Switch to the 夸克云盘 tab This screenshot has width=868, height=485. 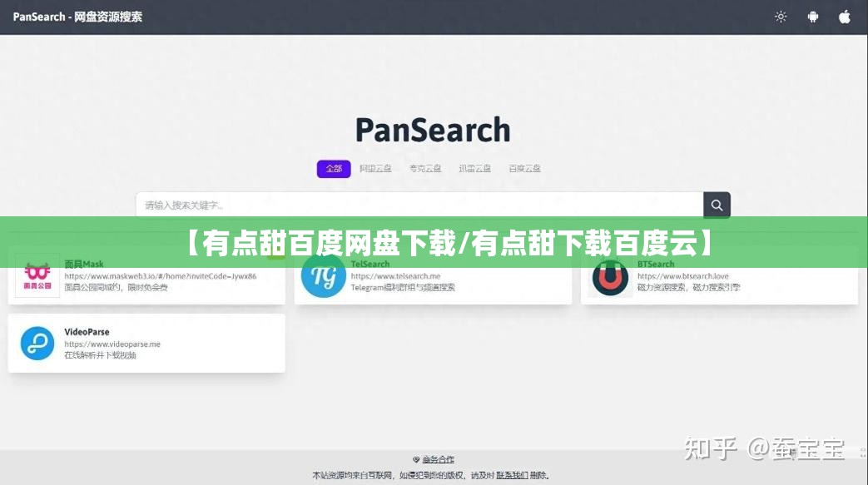[x=425, y=168]
